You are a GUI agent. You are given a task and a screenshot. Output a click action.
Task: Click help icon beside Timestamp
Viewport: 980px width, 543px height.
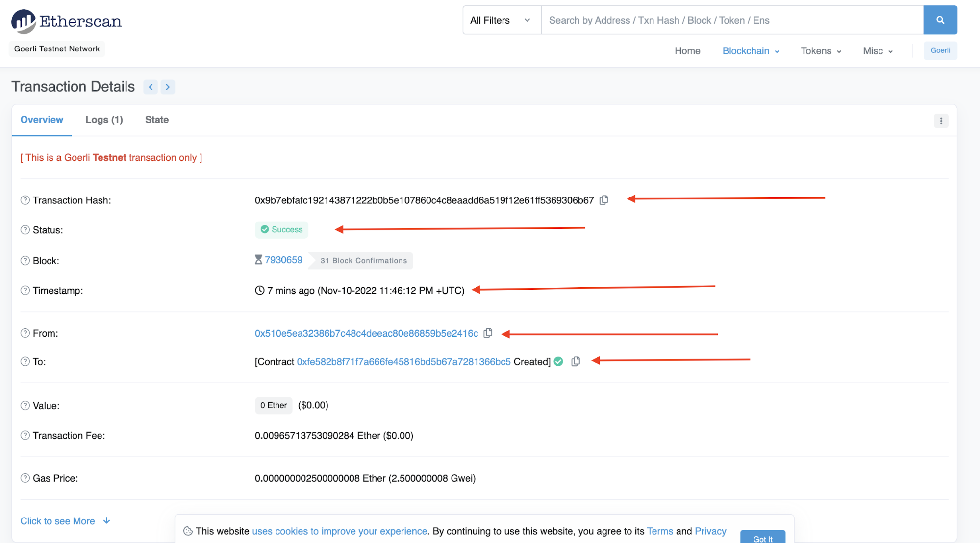point(25,290)
